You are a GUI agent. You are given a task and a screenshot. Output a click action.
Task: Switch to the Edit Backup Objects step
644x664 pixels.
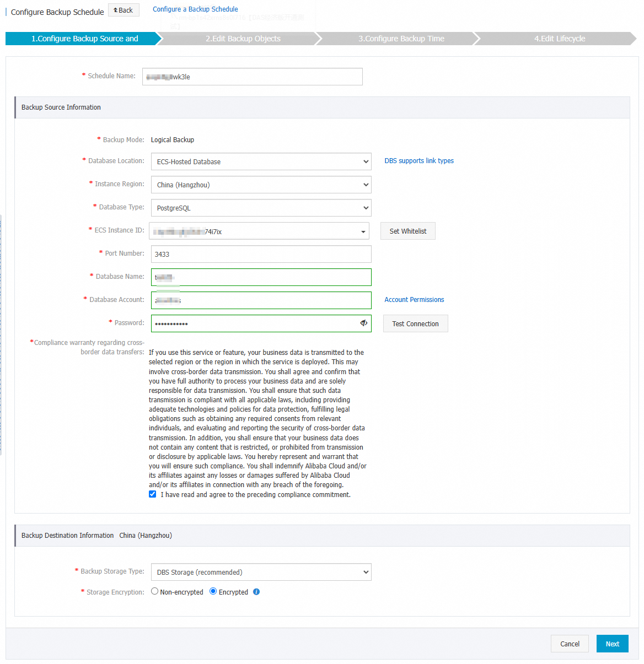point(243,39)
